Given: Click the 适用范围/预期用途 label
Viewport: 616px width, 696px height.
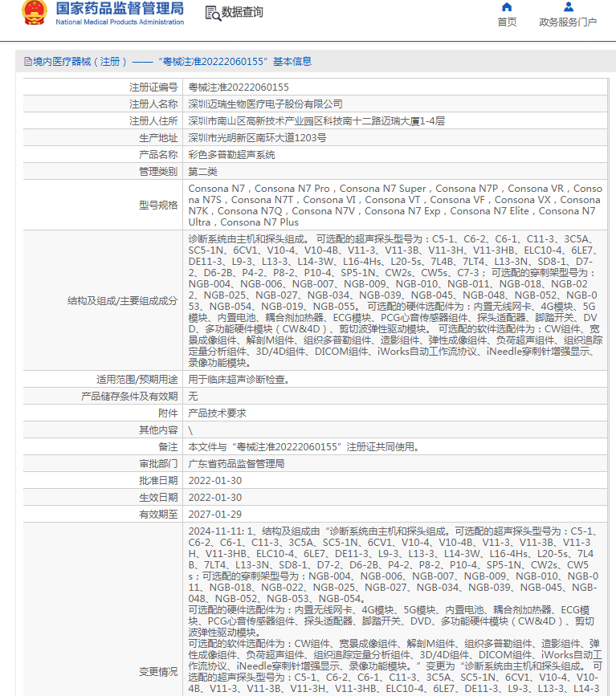Looking at the screenshot, I should tap(137, 380).
